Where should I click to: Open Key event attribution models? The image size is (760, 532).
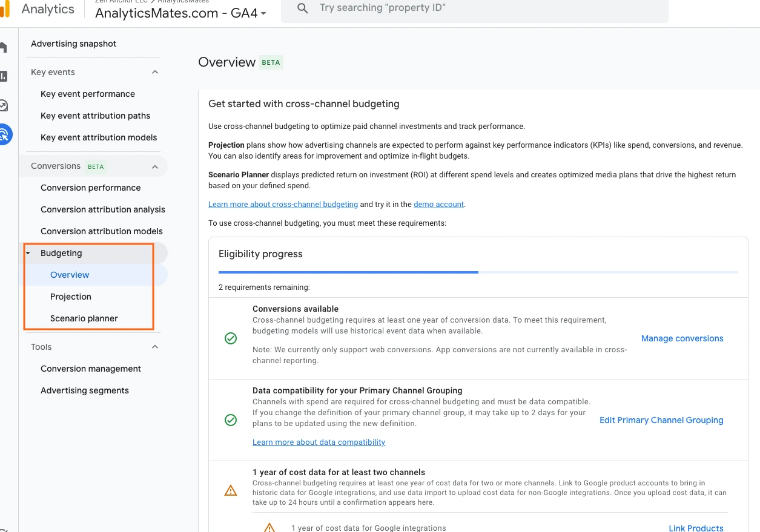(99, 137)
